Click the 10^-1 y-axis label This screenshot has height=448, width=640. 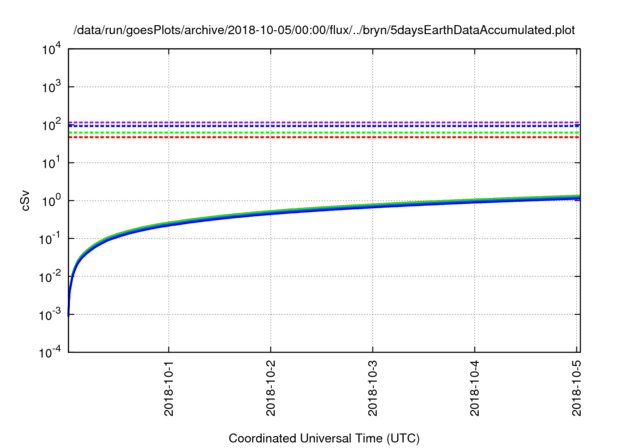coord(50,238)
